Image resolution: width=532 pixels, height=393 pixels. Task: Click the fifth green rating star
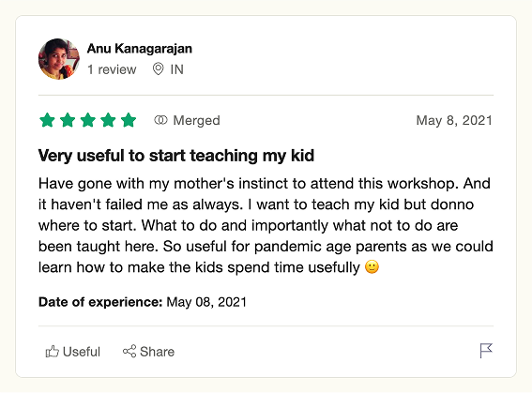[x=129, y=120]
